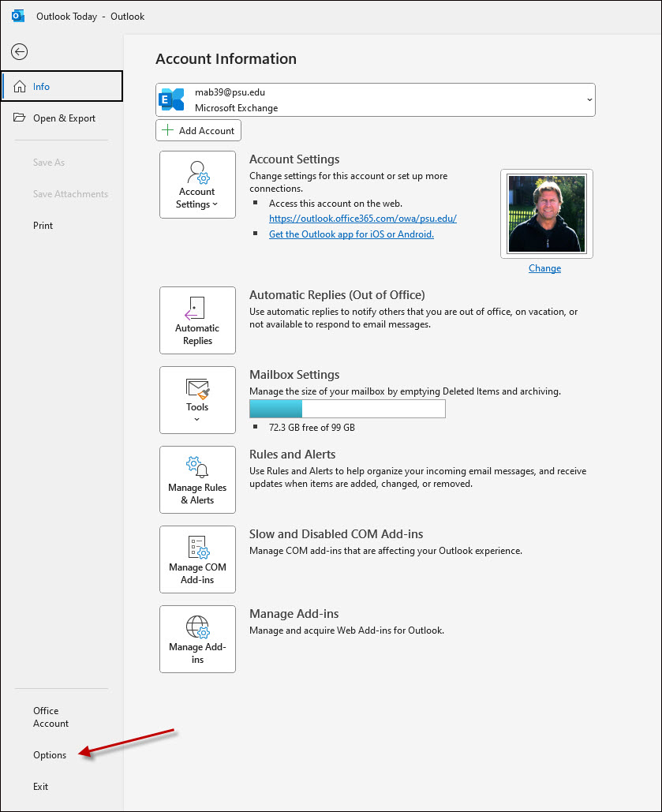The height and width of the screenshot is (812, 662).
Task: Click Get the Outlook app link
Action: pos(351,234)
